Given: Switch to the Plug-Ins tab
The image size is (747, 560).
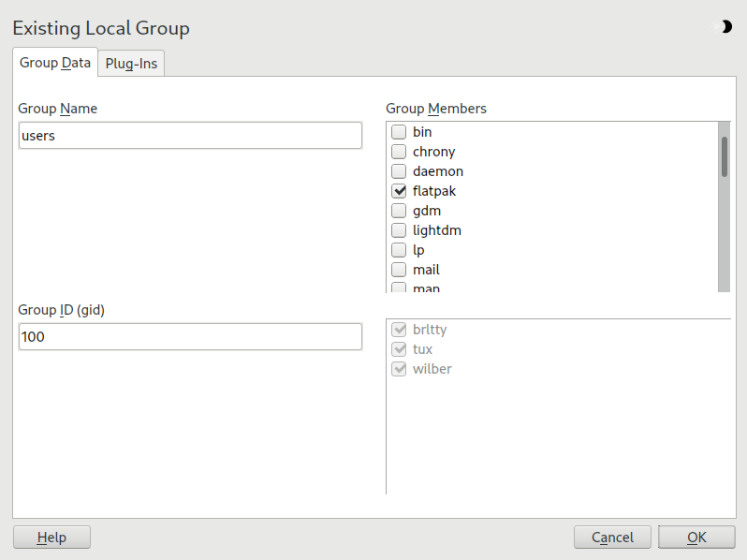Looking at the screenshot, I should click(131, 64).
